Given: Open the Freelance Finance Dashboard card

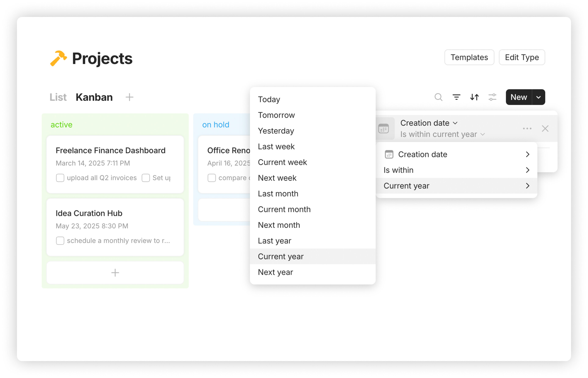Looking at the screenshot, I should pyautogui.click(x=111, y=150).
